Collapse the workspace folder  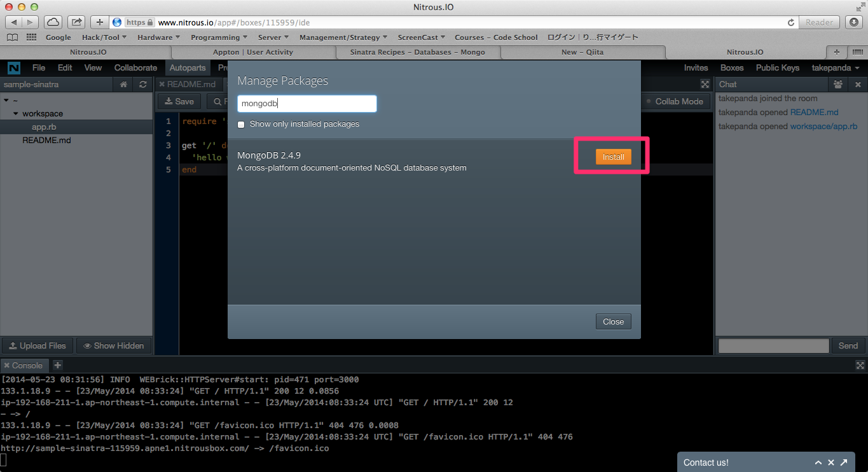coord(15,113)
